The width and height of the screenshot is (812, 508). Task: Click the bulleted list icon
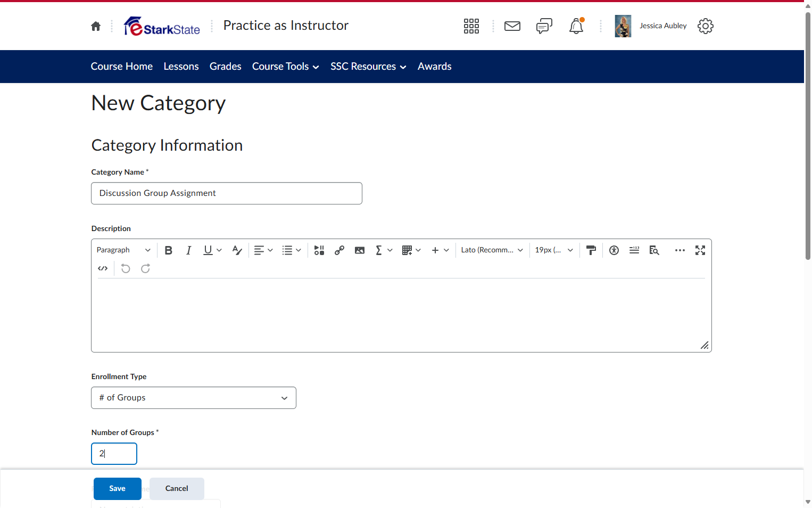point(287,250)
